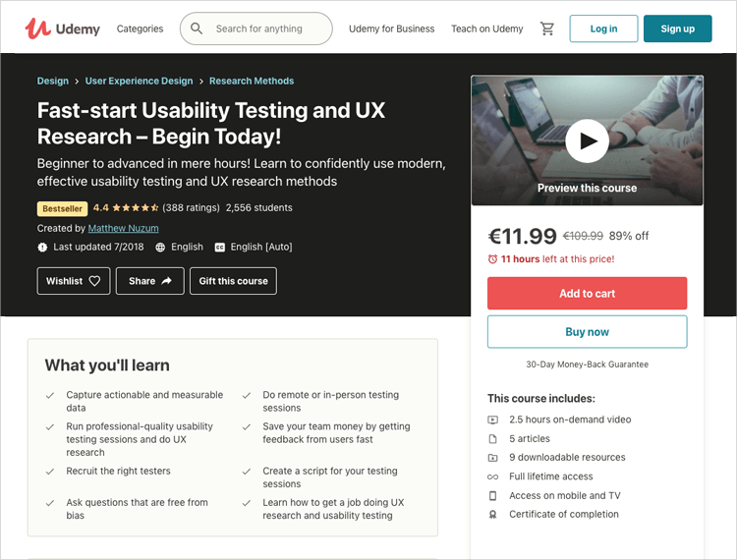Go to Design breadcrumb

pos(53,81)
